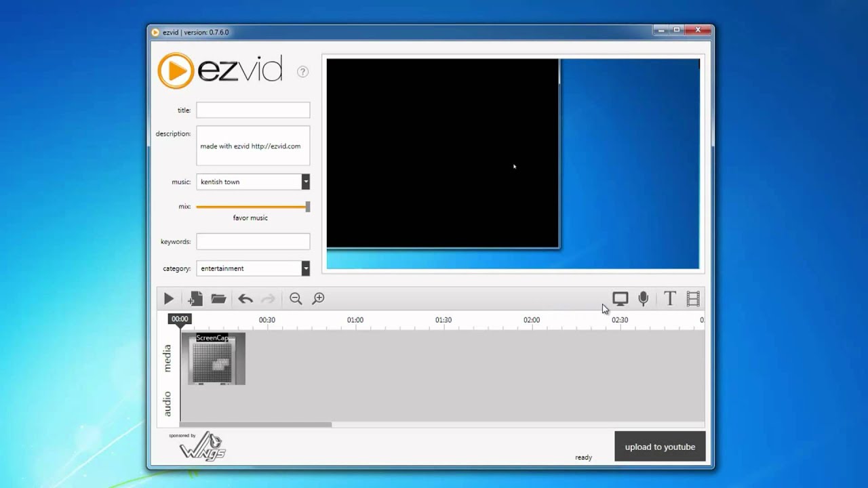
Task: Add pictures or video filmstrip icon
Action: [x=693, y=299]
